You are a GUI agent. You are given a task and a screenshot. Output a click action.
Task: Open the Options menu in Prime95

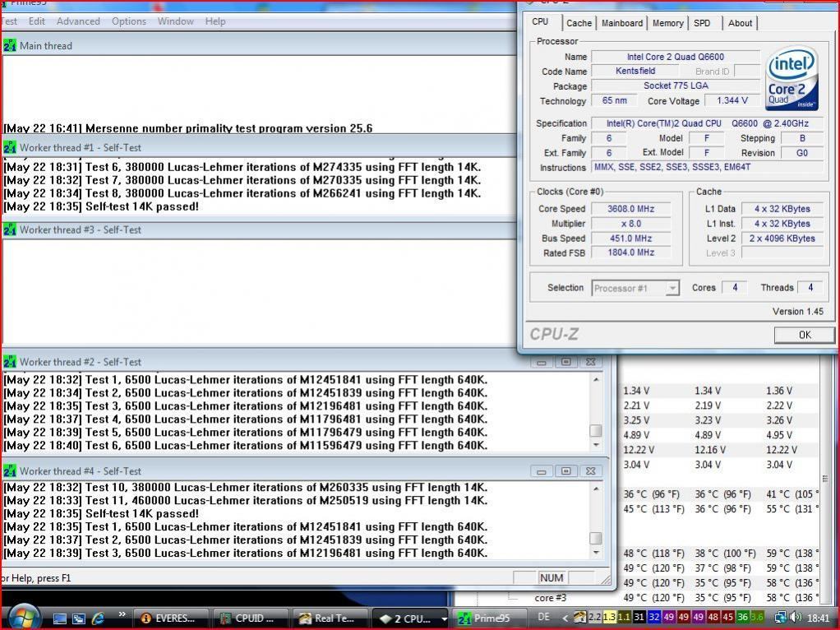click(x=129, y=21)
